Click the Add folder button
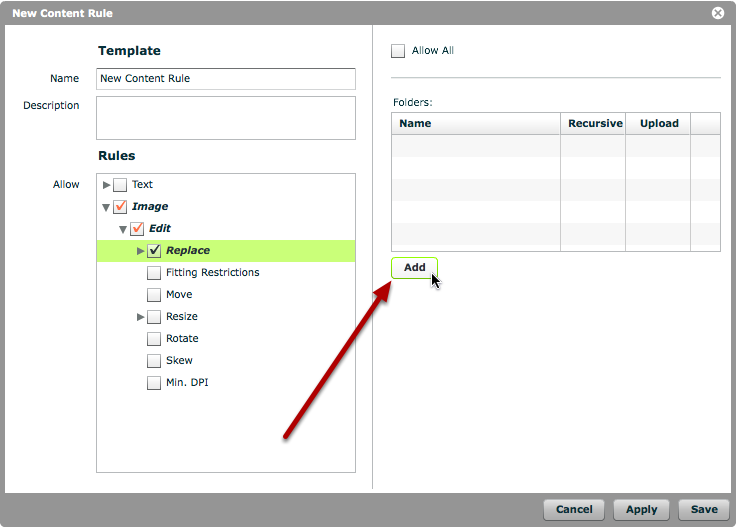 tap(414, 268)
